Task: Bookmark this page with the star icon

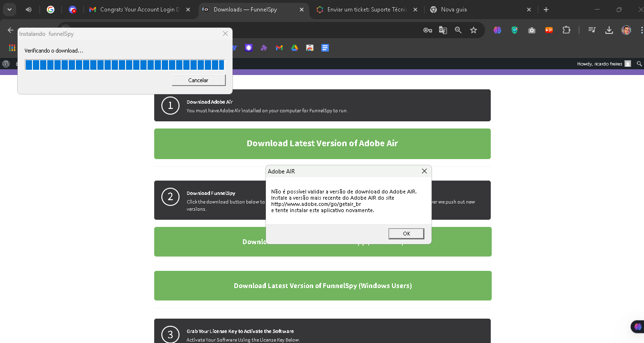Action: (474, 30)
